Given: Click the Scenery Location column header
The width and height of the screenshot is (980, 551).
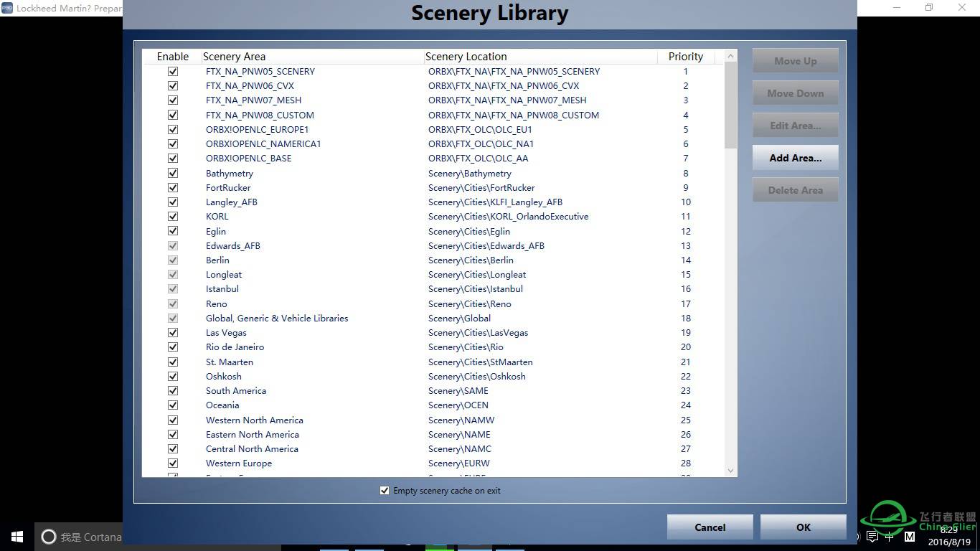Looking at the screenshot, I should pyautogui.click(x=466, y=57).
